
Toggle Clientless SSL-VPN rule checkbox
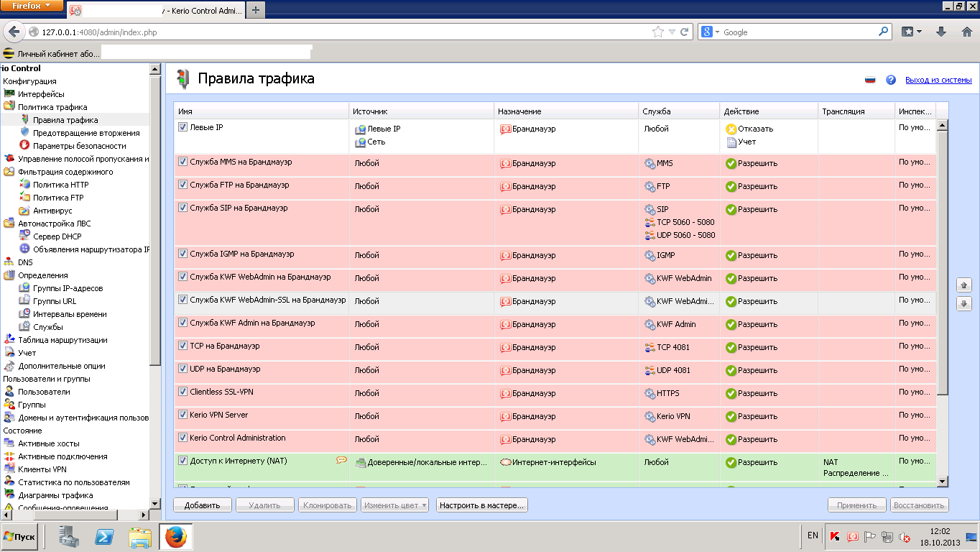click(182, 392)
